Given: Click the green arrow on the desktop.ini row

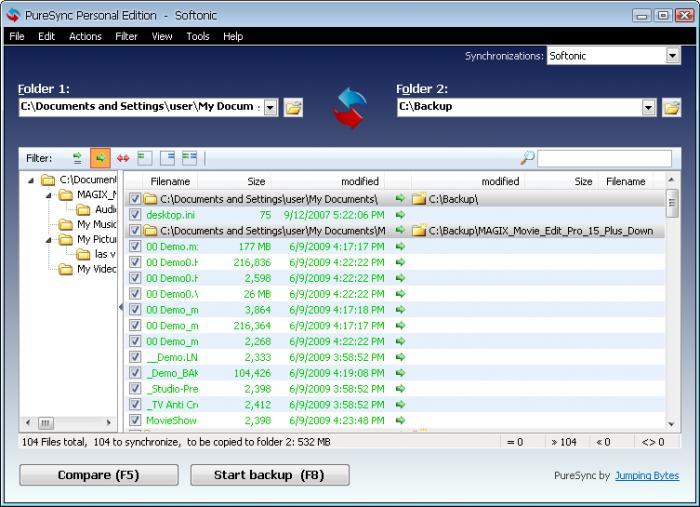Looking at the screenshot, I should (400, 215).
